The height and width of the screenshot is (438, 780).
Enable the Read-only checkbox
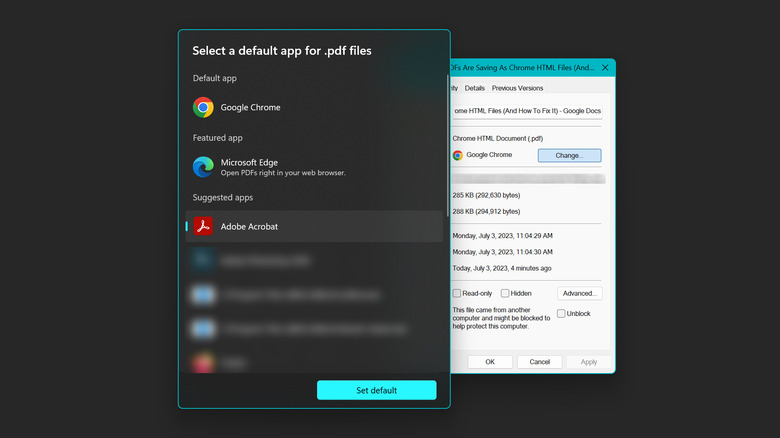point(457,293)
